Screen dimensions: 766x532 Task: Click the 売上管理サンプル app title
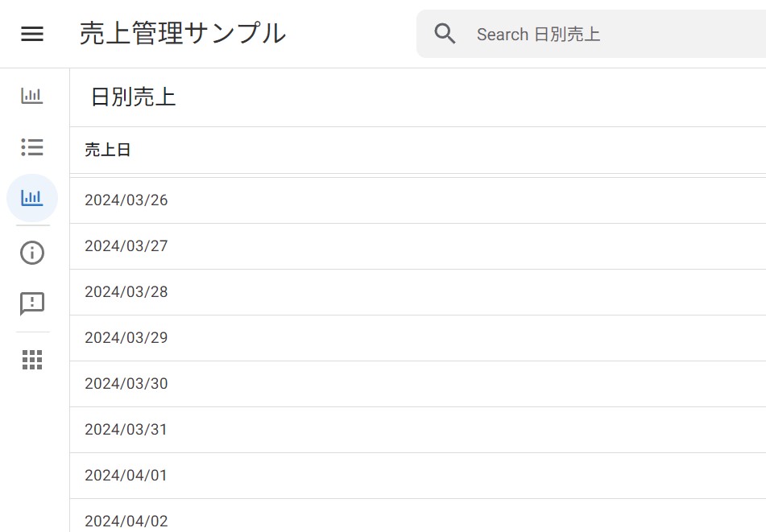click(183, 34)
